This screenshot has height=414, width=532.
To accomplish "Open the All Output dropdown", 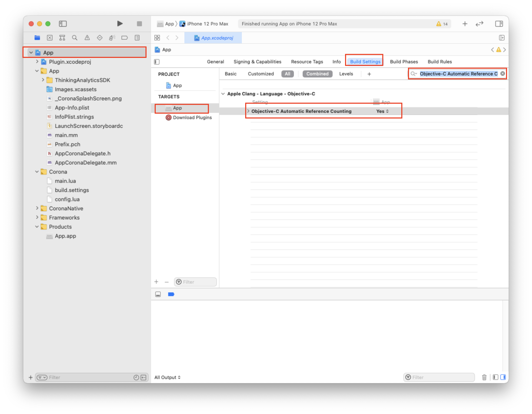I will (167, 377).
